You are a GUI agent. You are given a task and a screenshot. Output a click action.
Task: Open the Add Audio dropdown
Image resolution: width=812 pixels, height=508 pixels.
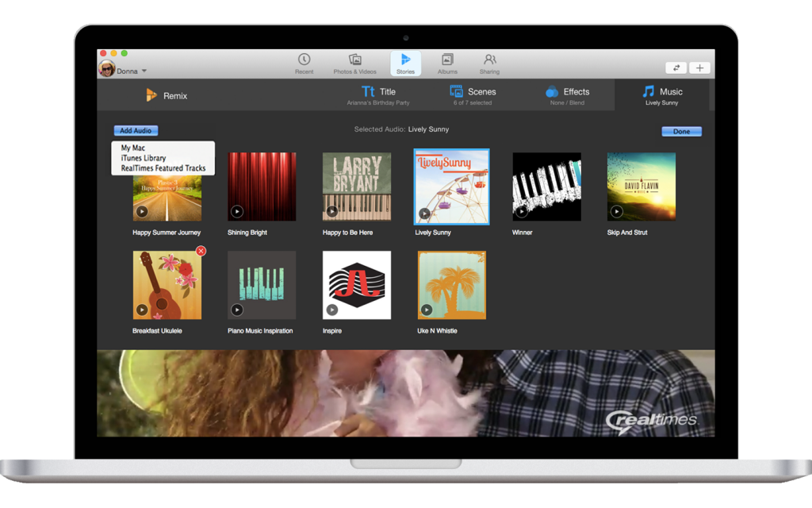click(136, 131)
